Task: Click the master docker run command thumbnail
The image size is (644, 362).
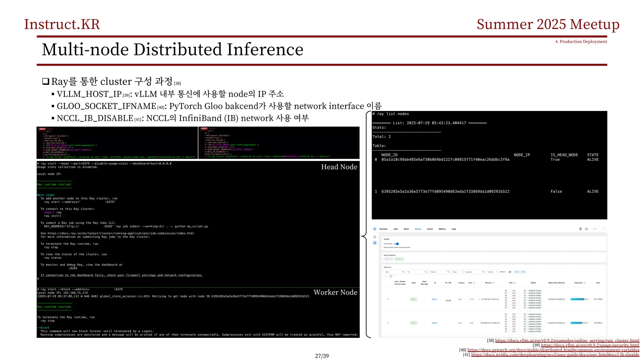Action: [x=117, y=143]
